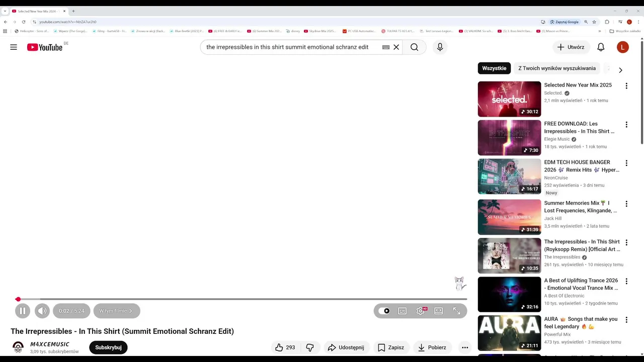Clear the search query with the X

pos(396,47)
